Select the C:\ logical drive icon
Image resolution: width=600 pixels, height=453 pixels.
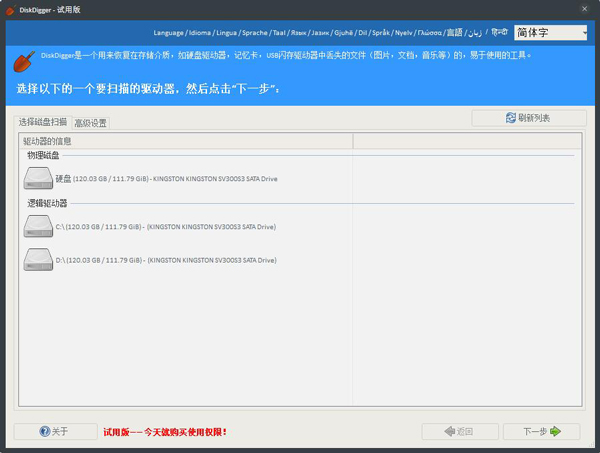(38, 226)
